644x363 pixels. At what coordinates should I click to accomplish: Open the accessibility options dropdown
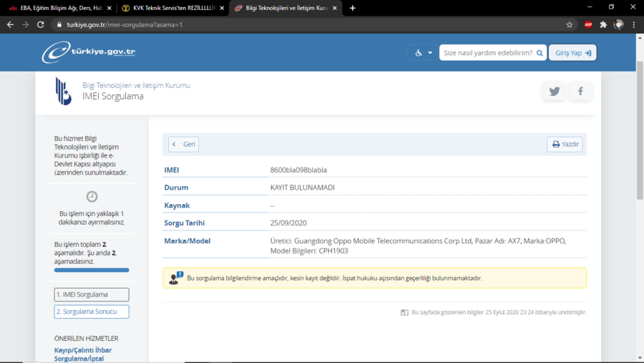coord(423,52)
